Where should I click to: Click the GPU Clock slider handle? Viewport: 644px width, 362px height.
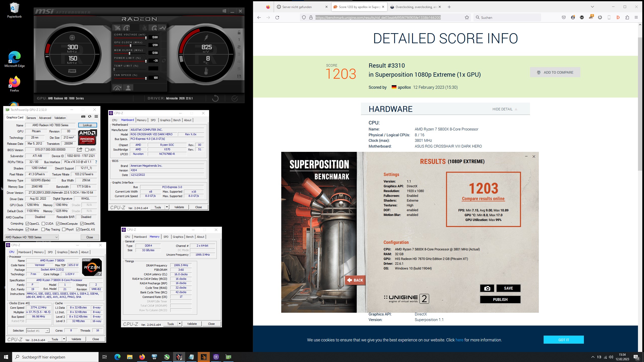coord(130,45)
